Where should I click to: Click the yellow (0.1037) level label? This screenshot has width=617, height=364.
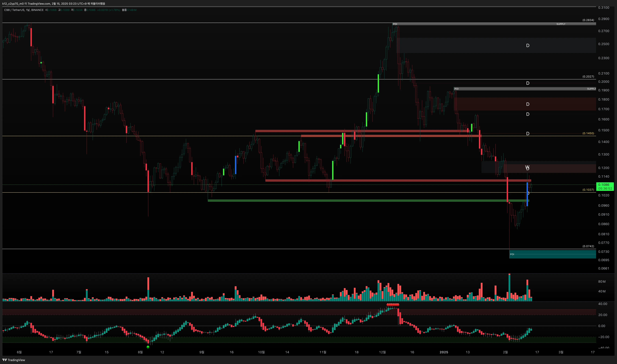tap(588, 190)
